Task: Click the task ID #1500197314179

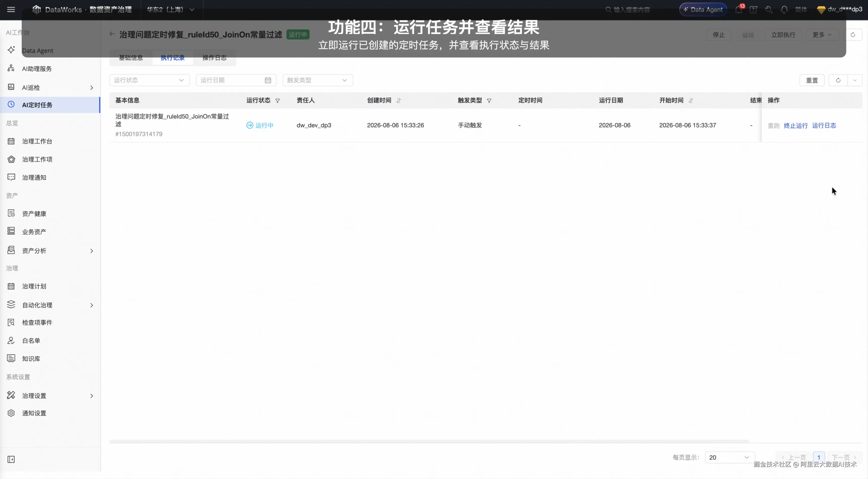Action: 139,134
